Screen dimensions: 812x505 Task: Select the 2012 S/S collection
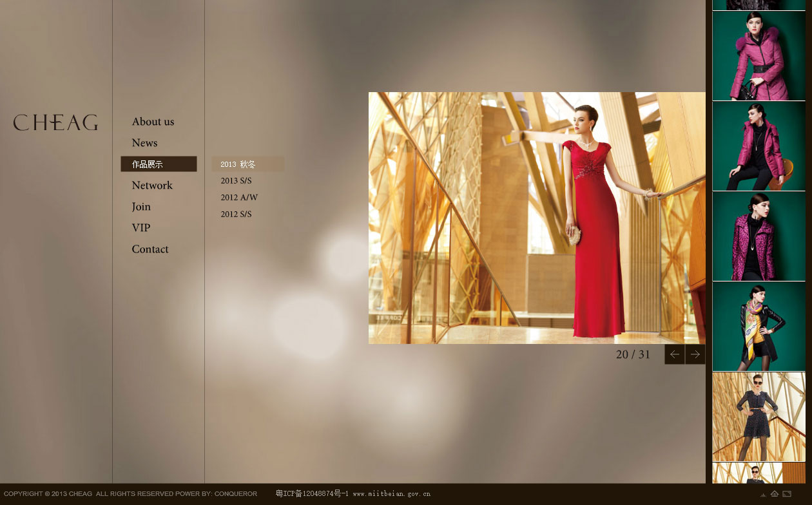[x=236, y=214]
